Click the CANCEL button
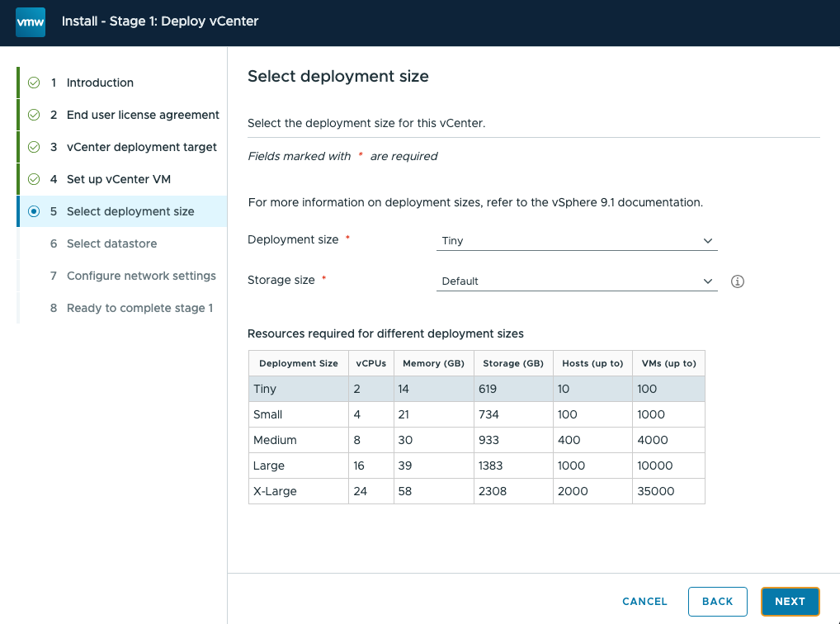This screenshot has width=840, height=624. tap(644, 602)
